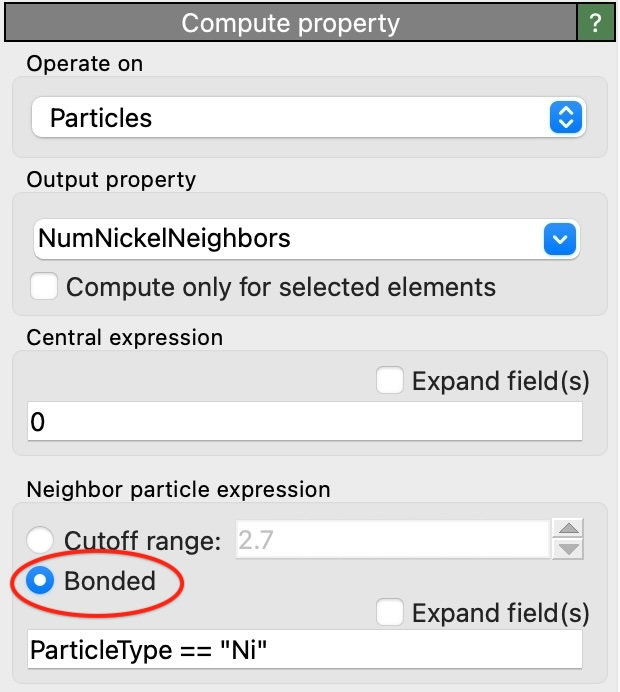
Task: Click the Central expression section label
Action: tap(125, 337)
